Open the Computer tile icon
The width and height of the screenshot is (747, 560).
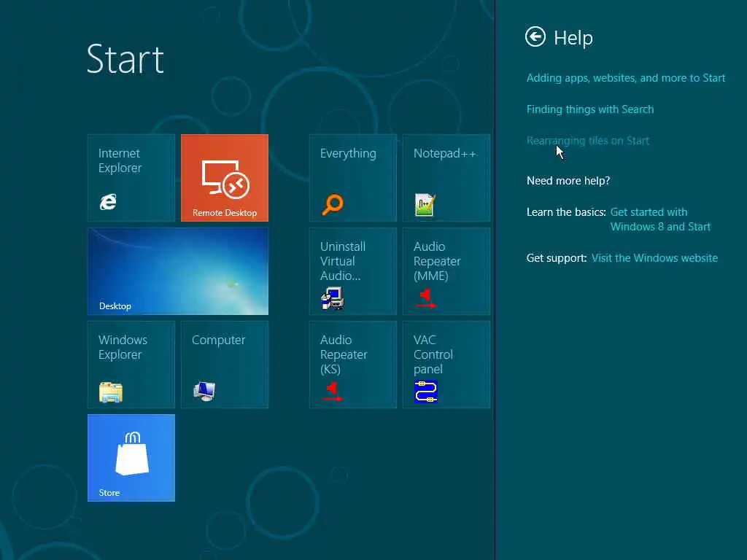click(x=204, y=392)
